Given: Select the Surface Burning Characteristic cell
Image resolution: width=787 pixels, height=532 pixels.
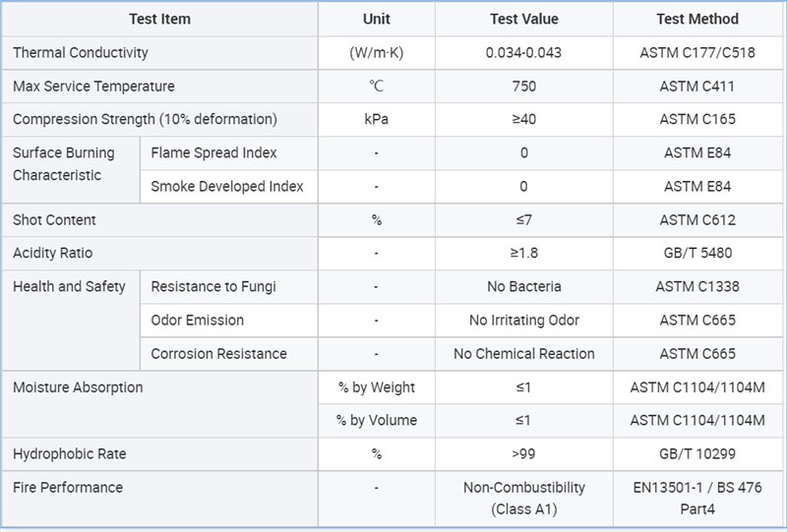Looking at the screenshot, I should [x=64, y=164].
